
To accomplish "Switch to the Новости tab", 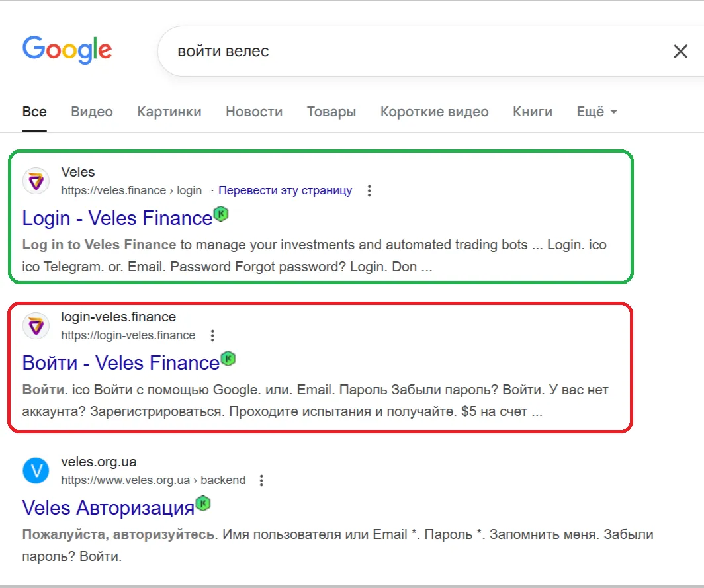I will (254, 112).
